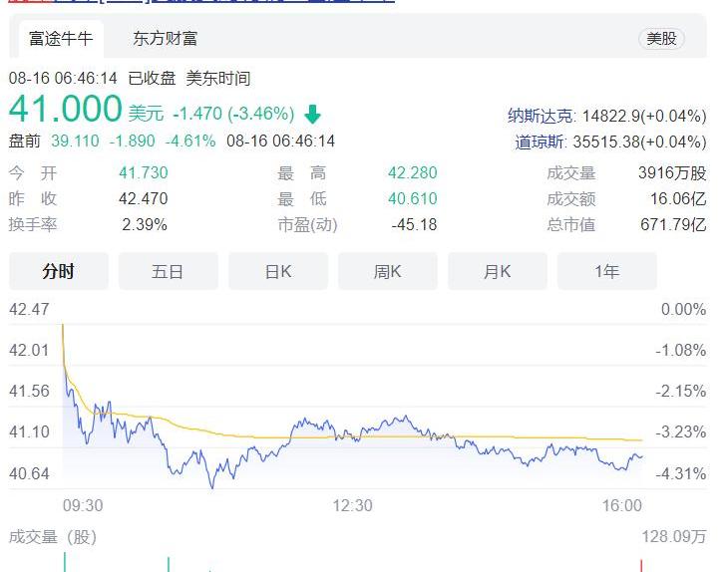This screenshot has height=572, width=728.
Task: Click the 已收盘 status text
Action: pos(152,78)
